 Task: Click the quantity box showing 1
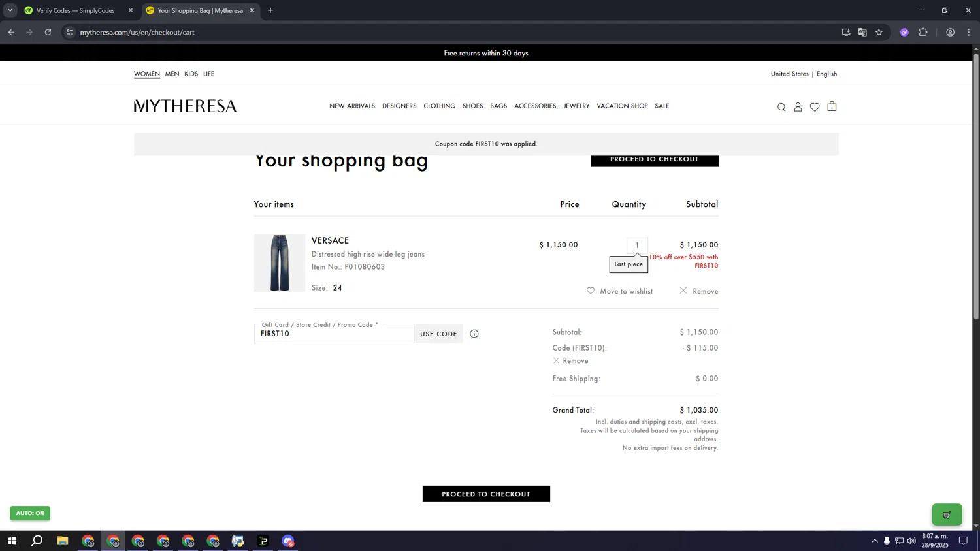pos(637,245)
